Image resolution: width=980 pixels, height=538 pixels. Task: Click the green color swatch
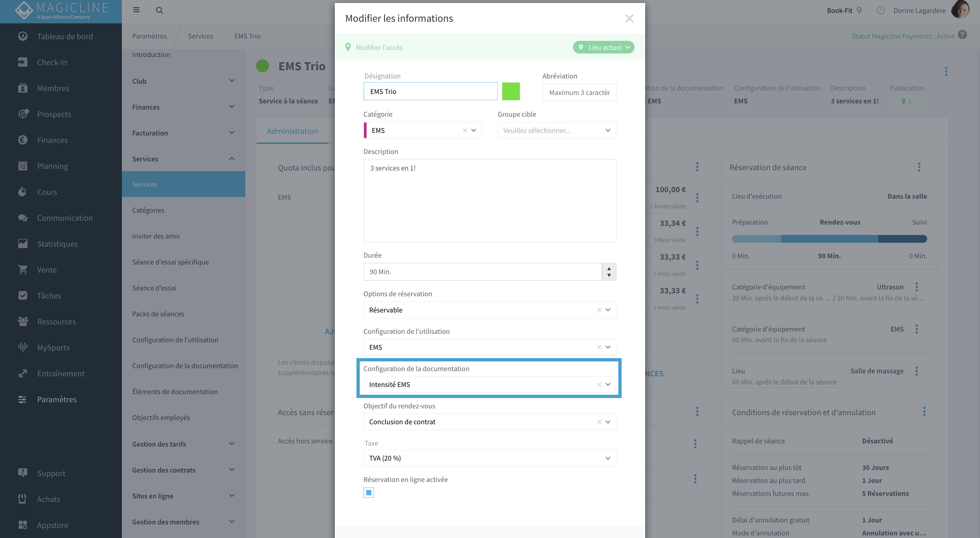[x=511, y=91]
